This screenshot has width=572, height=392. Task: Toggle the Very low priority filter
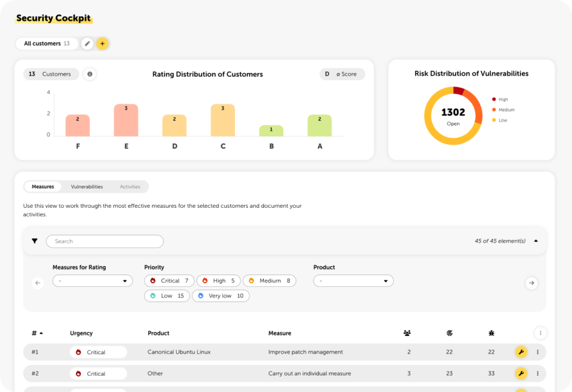(x=221, y=296)
